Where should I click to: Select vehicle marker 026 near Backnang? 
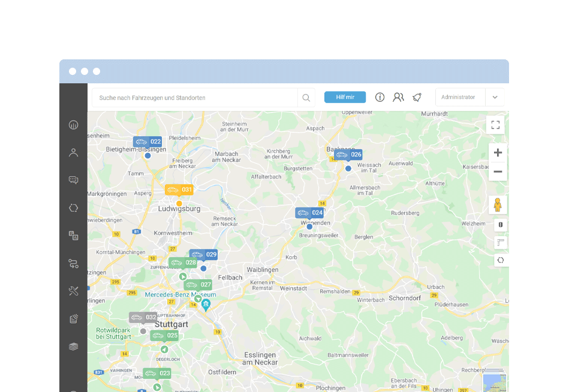pos(348,154)
